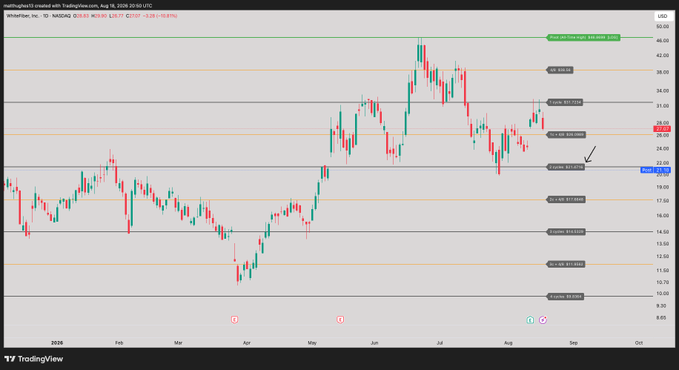Click the teal dividend marker icon in August
Screen dimensions: 679x370
(530, 320)
